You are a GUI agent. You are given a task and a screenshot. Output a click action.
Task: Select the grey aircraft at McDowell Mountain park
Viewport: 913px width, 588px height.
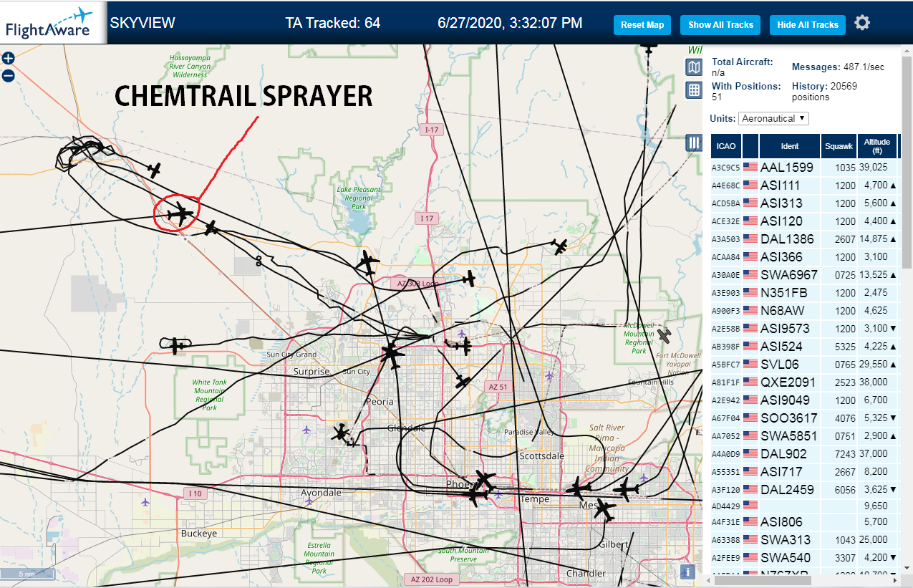(665, 335)
